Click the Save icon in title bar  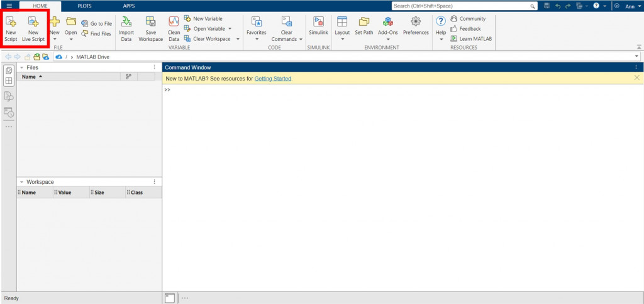pyautogui.click(x=547, y=6)
